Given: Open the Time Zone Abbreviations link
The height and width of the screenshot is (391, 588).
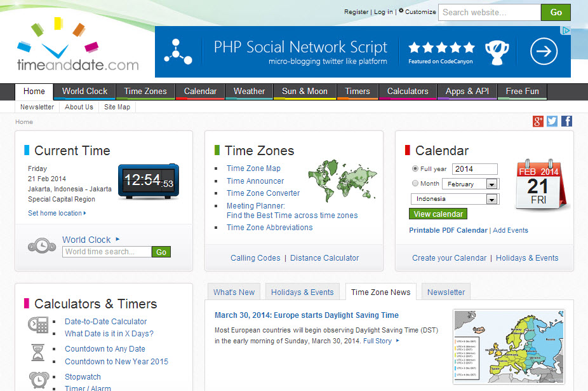Looking at the screenshot, I should tap(270, 228).
